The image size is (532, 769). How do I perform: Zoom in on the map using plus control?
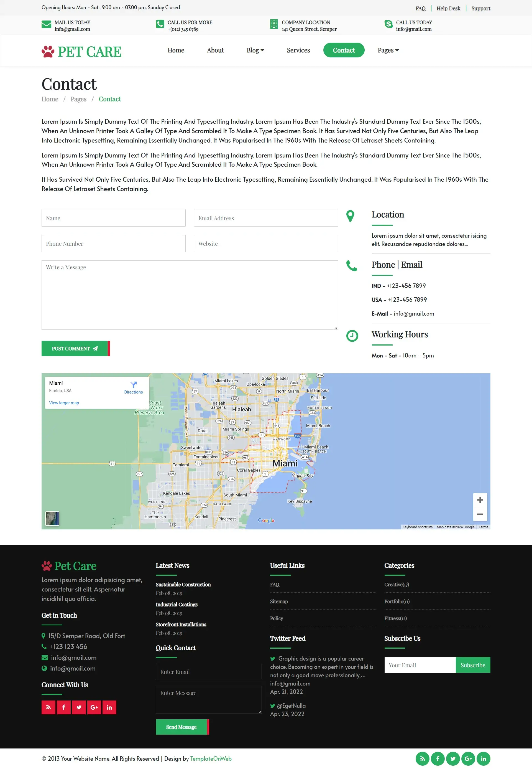click(x=480, y=499)
